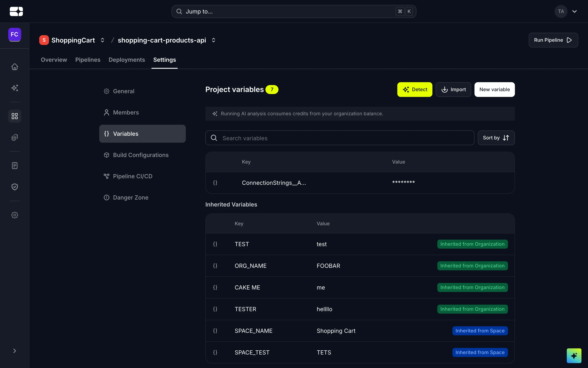Click the SPACE_TEST variable key

click(x=252, y=352)
